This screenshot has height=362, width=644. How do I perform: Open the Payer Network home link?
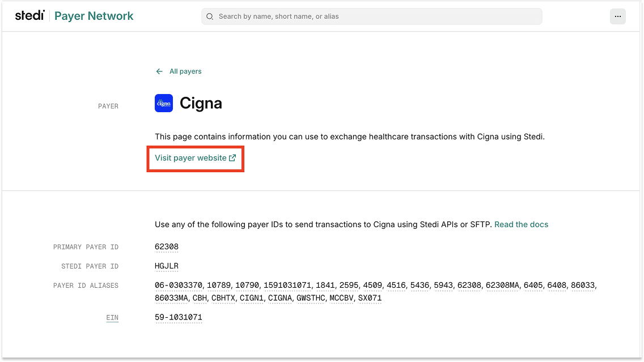[94, 16]
